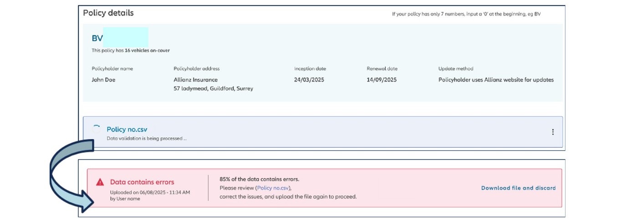Viewport: 644px width, 220px height.
Task: Click the 'Policyholder address' label
Action: click(196, 69)
